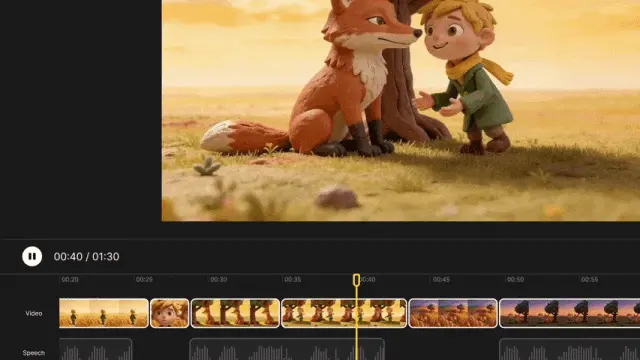The width and height of the screenshot is (640, 360).
Task: Pause playback with the round pause button
Action: pyautogui.click(x=32, y=256)
